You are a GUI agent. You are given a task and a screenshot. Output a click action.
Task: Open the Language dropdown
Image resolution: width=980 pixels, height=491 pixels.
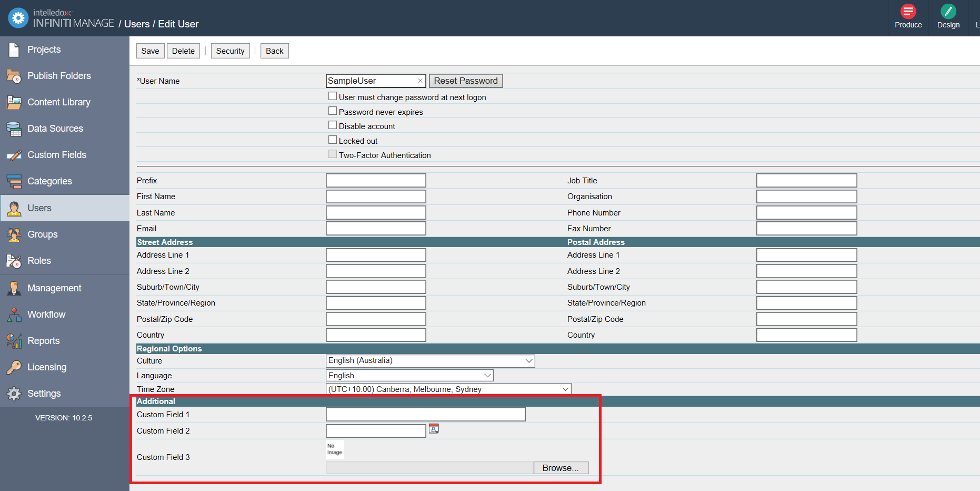(409, 376)
